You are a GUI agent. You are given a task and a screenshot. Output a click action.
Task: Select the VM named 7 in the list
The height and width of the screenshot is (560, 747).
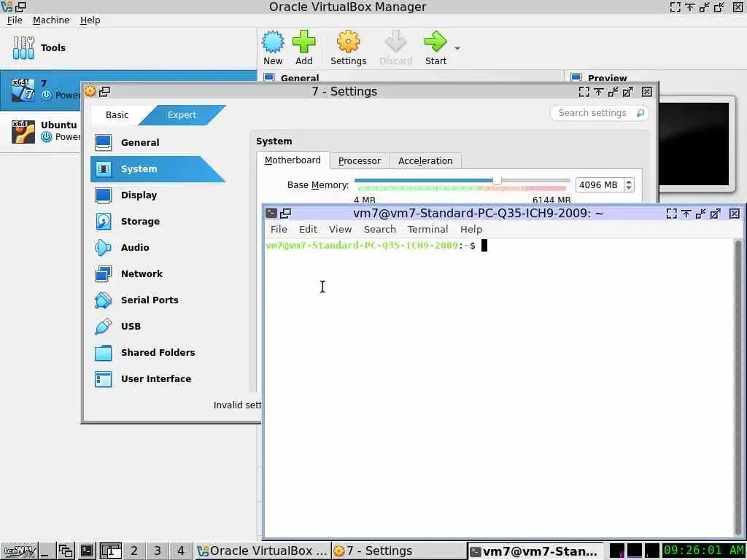[128, 90]
